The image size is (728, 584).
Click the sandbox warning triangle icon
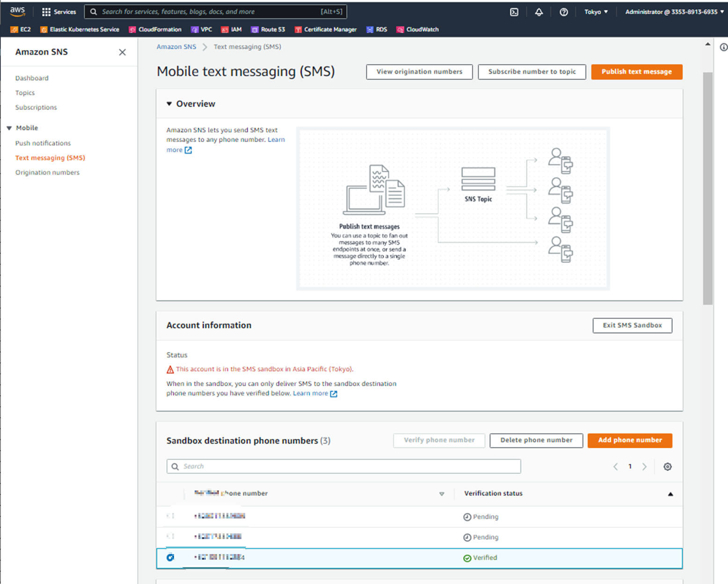[x=170, y=370]
